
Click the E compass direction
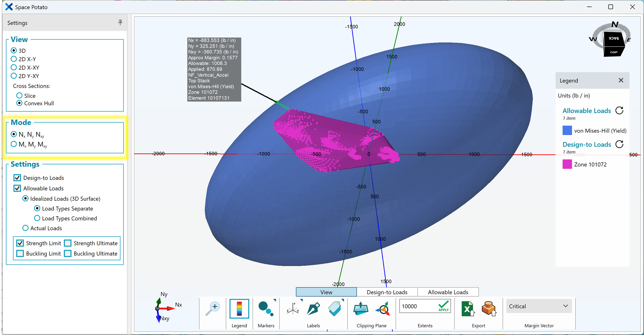[x=629, y=39]
